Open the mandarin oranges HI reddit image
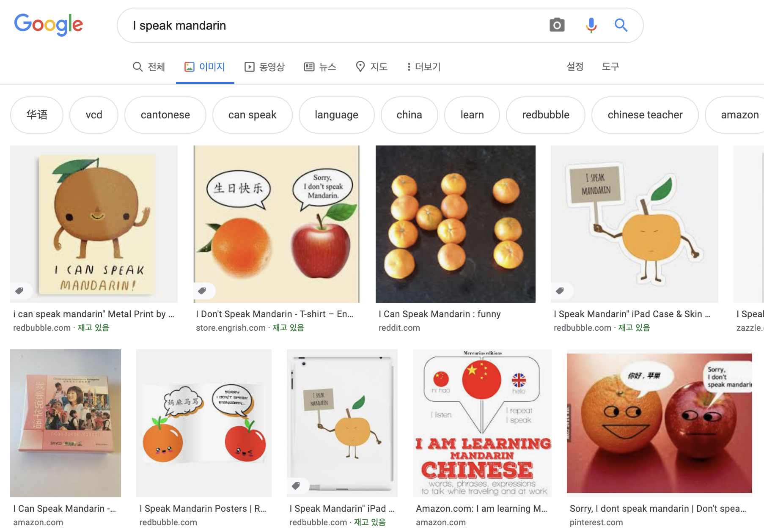This screenshot has width=764, height=532. [x=456, y=224]
